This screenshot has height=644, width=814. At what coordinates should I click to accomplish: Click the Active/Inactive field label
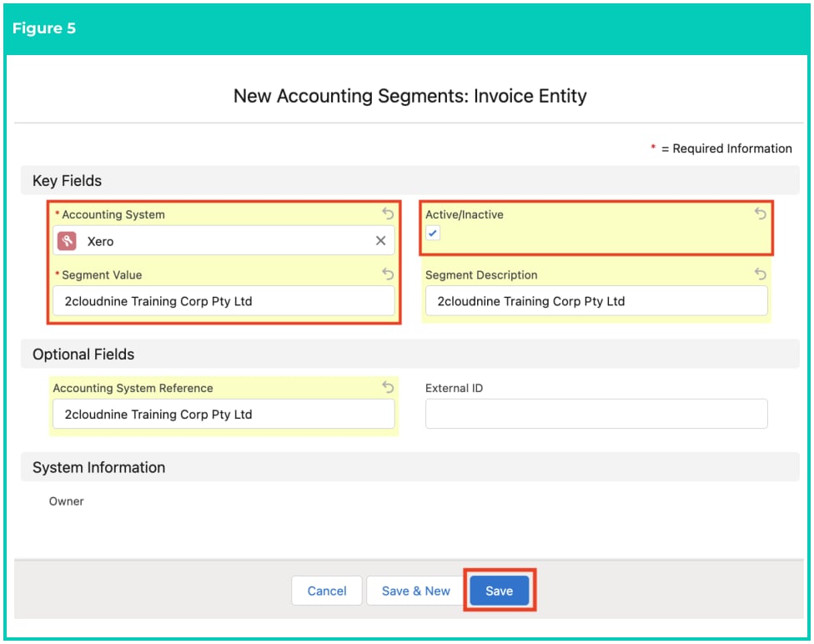pyautogui.click(x=465, y=214)
